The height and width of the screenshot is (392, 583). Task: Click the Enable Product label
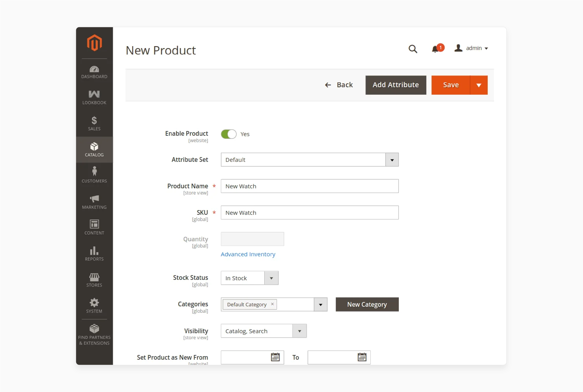(186, 134)
